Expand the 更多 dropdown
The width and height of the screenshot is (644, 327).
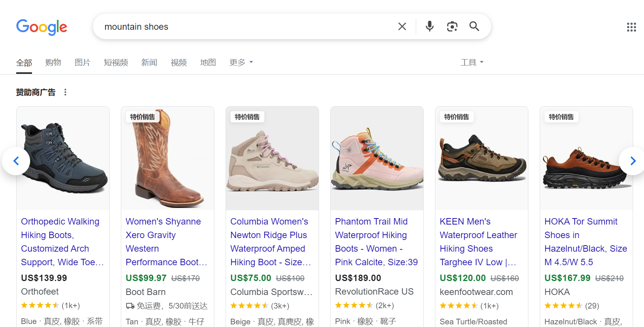pyautogui.click(x=241, y=63)
